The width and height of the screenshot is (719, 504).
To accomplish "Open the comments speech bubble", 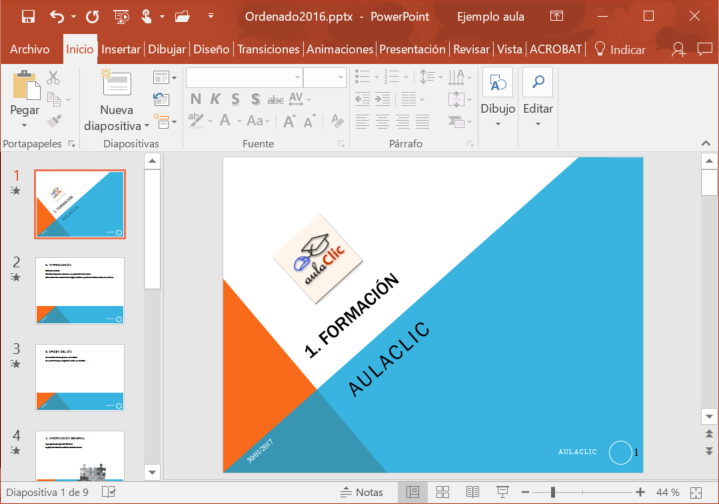I will click(705, 49).
